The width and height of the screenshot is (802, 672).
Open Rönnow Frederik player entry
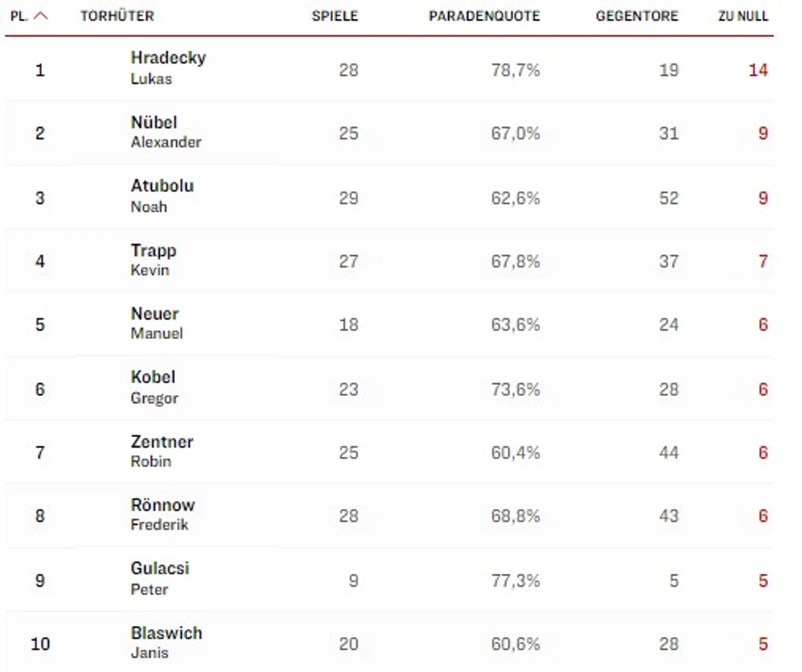click(x=162, y=514)
